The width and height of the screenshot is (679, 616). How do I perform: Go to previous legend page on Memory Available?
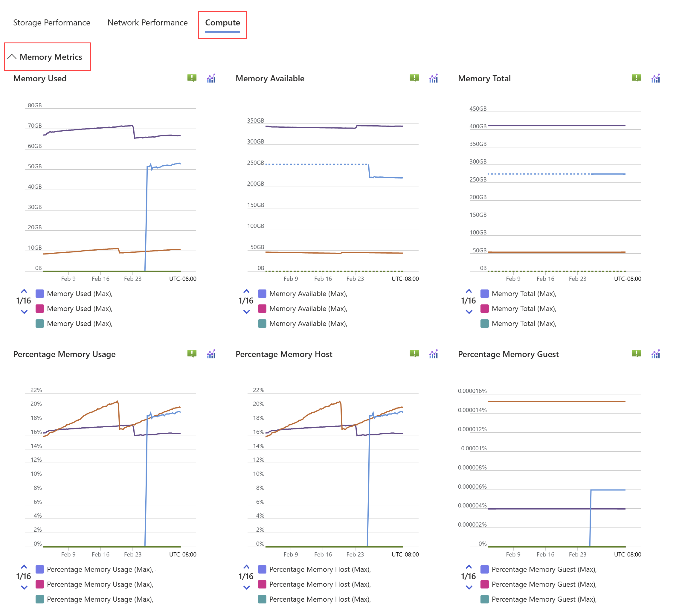click(247, 291)
